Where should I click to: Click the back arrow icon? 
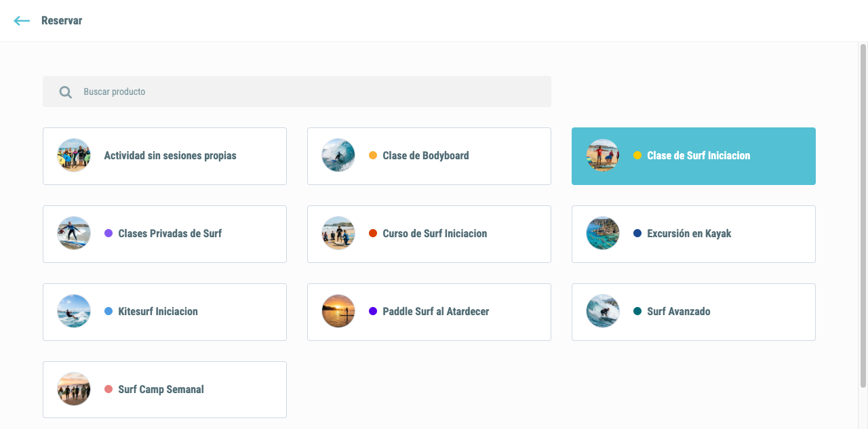(22, 21)
